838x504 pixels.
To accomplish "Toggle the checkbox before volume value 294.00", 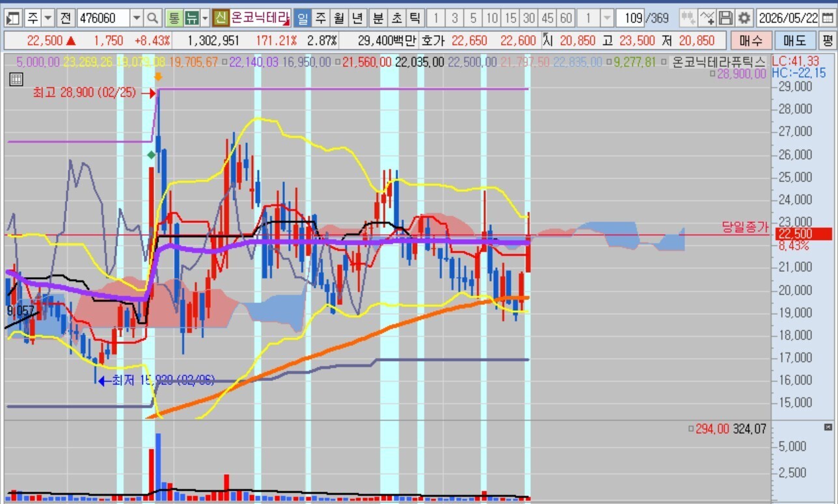I will (690, 429).
